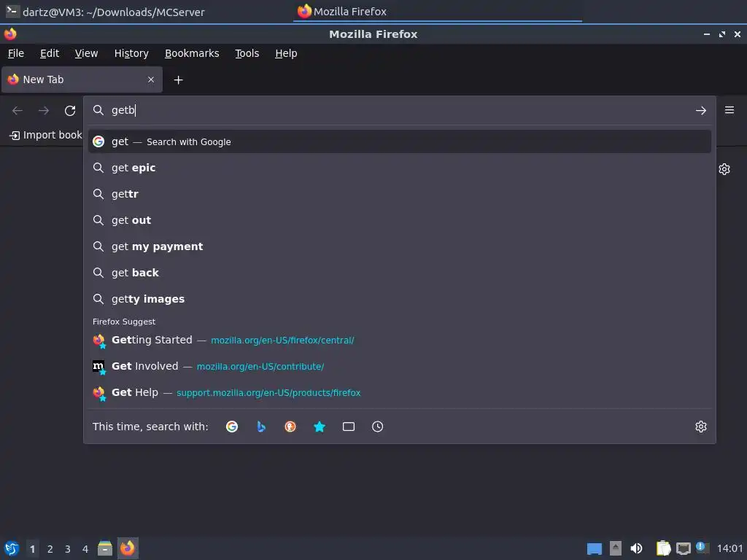Click the Go arrow in the address bar
Image resolution: width=747 pixels, height=560 pixels.
click(700, 111)
